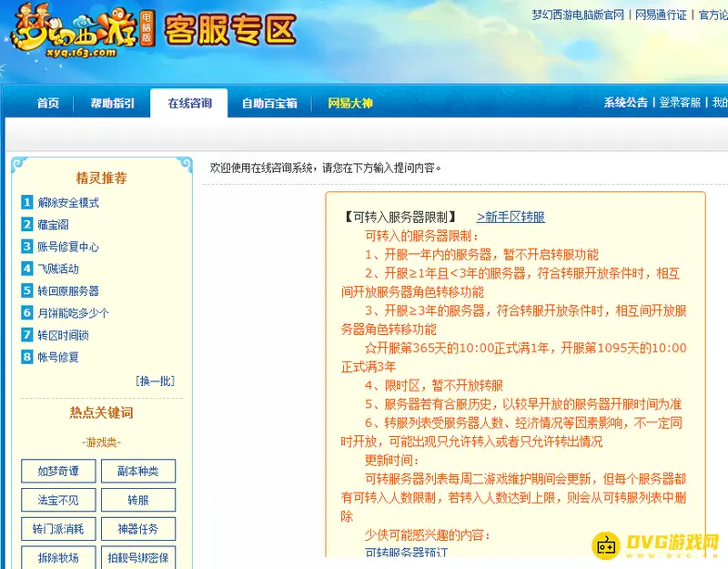This screenshot has width=728, height=569.
Task: Click the [换一批] refresh link
Action: pos(155,381)
